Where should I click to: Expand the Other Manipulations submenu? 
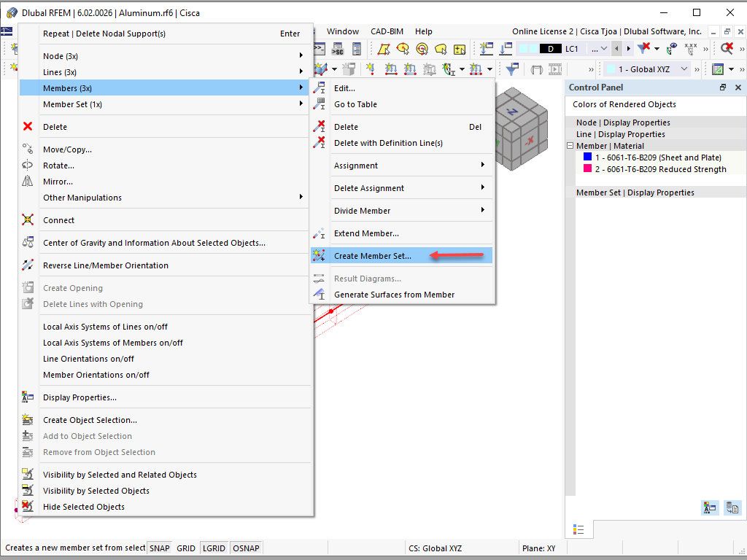(x=165, y=198)
